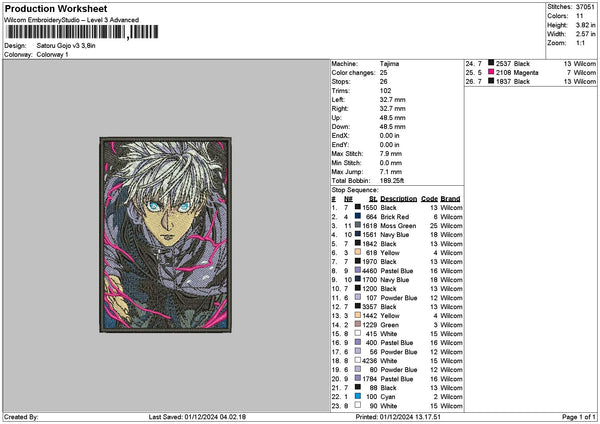Click the Powder Blue swatch with 56 stitches

tap(358, 351)
